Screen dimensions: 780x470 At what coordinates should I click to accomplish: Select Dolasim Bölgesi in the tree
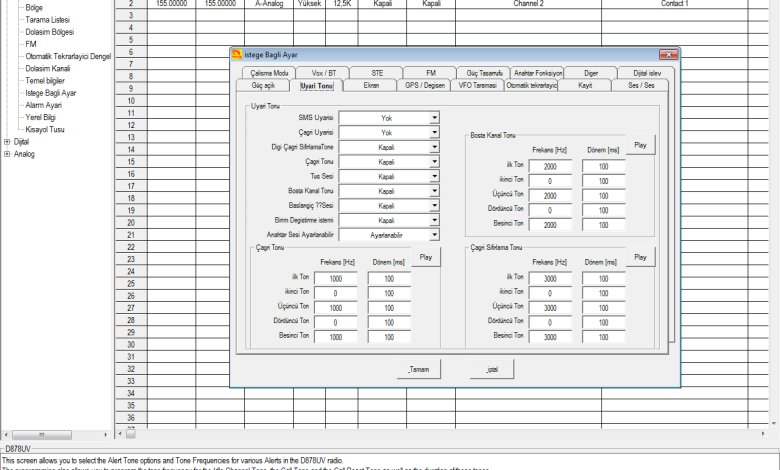[50, 32]
